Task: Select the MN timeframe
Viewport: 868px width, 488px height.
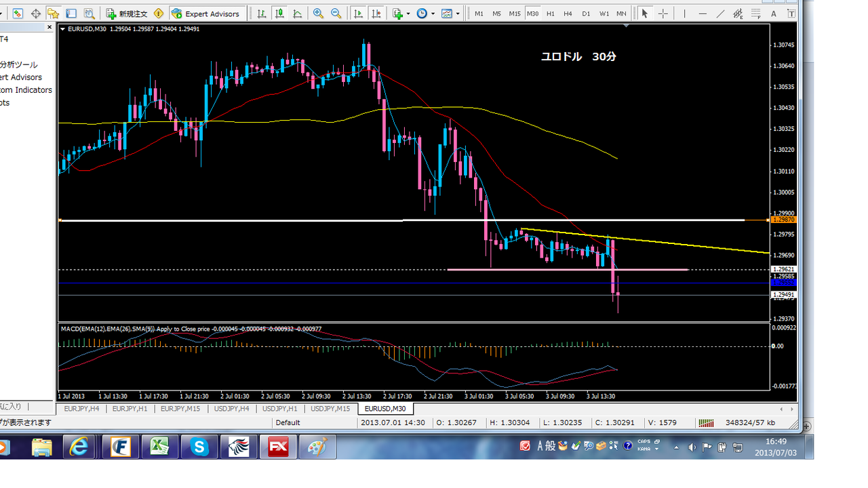Action: click(621, 14)
